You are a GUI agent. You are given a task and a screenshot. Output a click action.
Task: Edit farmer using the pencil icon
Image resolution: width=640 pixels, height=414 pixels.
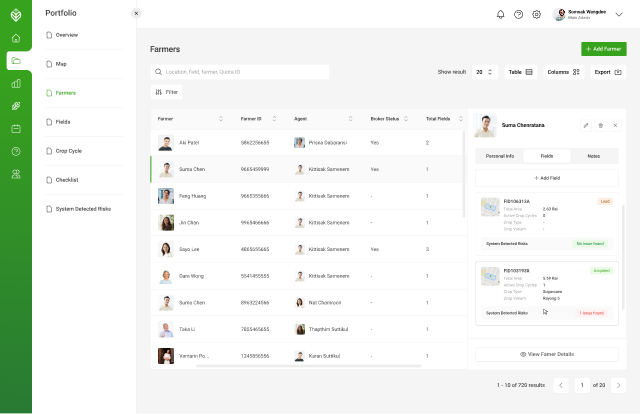point(586,125)
